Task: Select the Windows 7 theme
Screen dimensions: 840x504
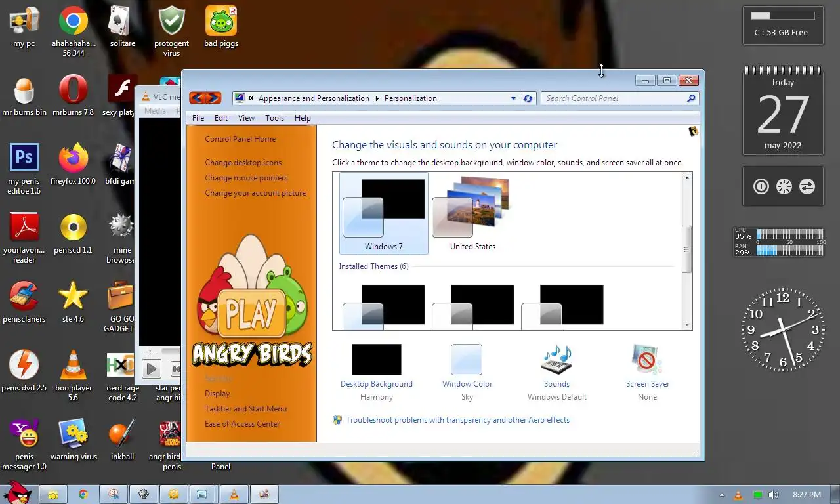Action: (384, 213)
